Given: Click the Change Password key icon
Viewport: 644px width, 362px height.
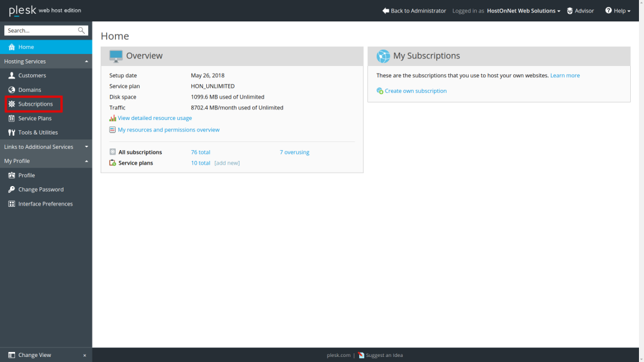Looking at the screenshot, I should point(11,189).
